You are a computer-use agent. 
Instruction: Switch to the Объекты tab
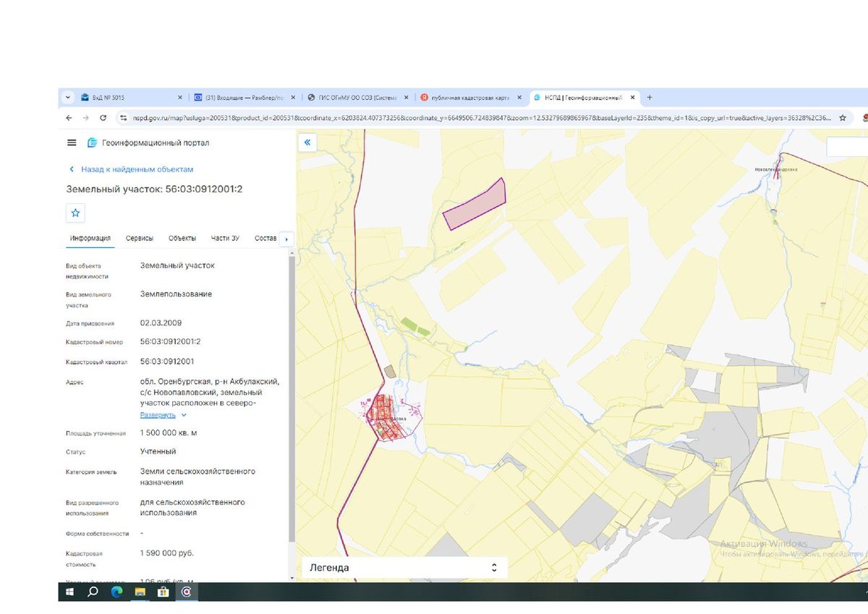click(182, 238)
